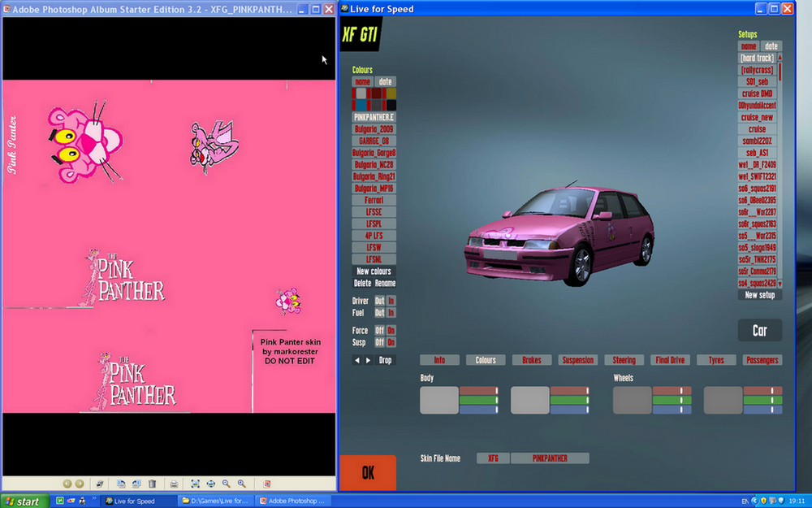Click the slideshow icon next to navigation arrows
The width and height of the screenshot is (812, 508).
coord(99,484)
